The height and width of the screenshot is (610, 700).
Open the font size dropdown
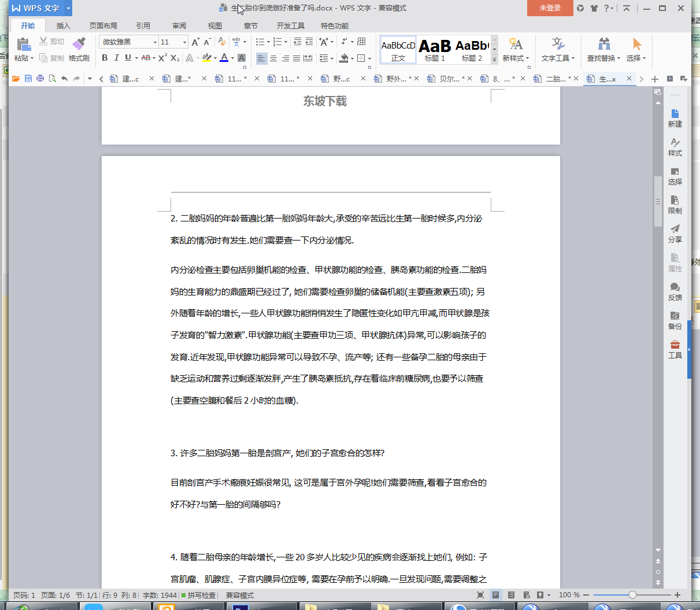pyautogui.click(x=184, y=42)
